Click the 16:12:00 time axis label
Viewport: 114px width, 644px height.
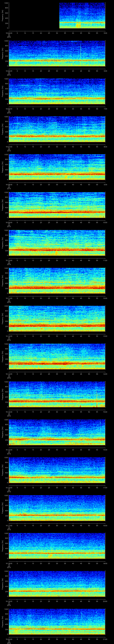pos(9,336)
